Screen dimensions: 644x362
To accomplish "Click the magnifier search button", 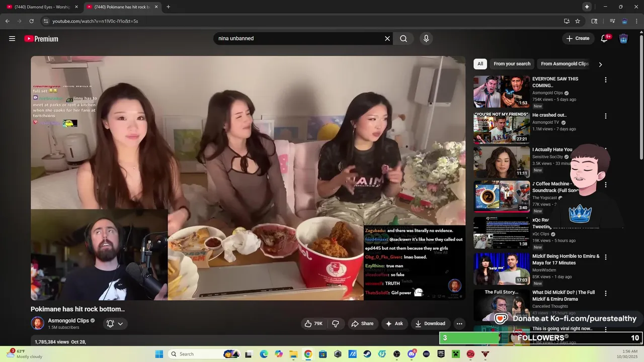I will pos(404,39).
